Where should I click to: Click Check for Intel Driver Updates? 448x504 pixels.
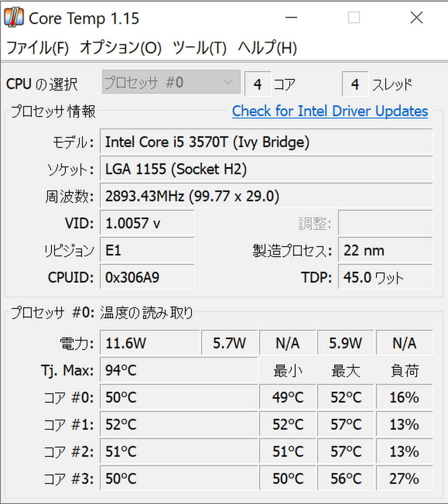click(x=330, y=111)
